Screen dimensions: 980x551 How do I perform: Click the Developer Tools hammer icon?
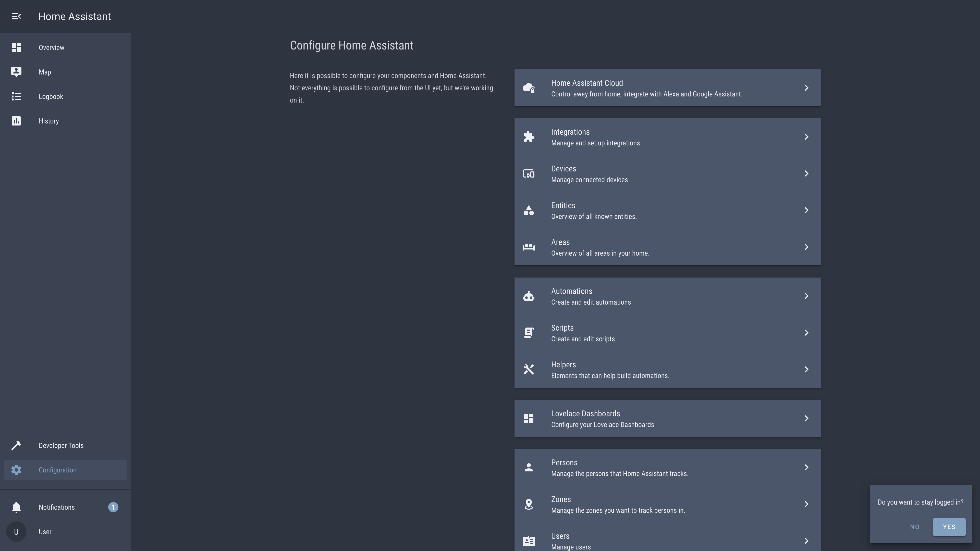coord(16,445)
